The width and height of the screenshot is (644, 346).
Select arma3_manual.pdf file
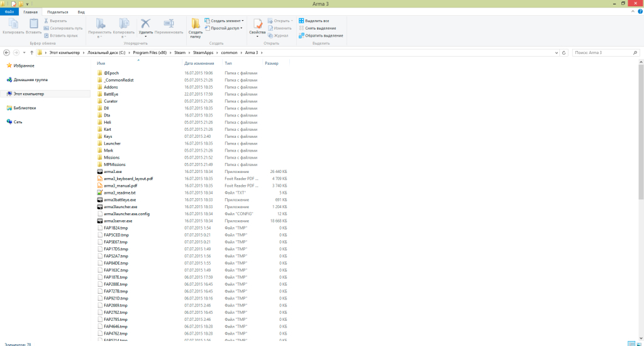120,186
